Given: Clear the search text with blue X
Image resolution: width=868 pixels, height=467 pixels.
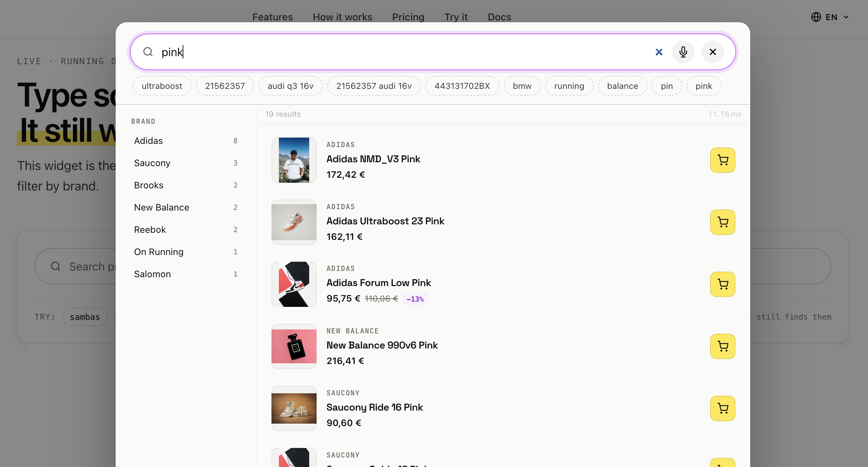Looking at the screenshot, I should [659, 52].
